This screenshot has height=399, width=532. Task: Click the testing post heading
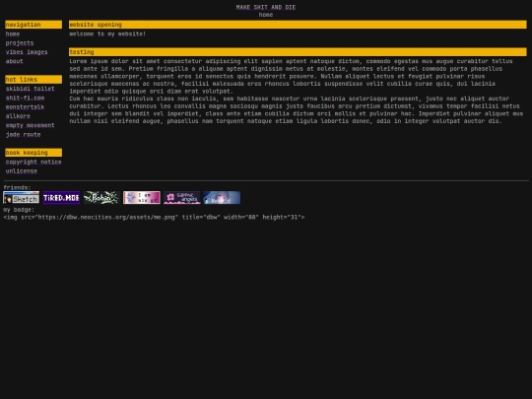coord(298,52)
